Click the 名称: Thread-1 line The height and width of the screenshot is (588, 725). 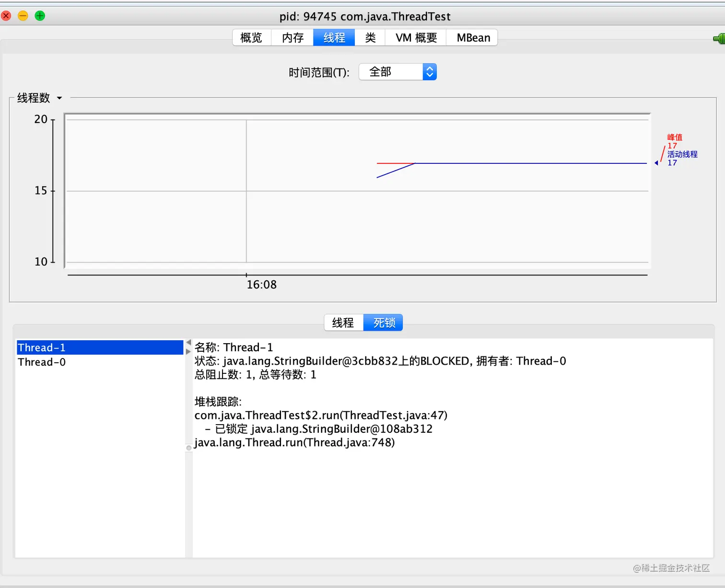(234, 347)
